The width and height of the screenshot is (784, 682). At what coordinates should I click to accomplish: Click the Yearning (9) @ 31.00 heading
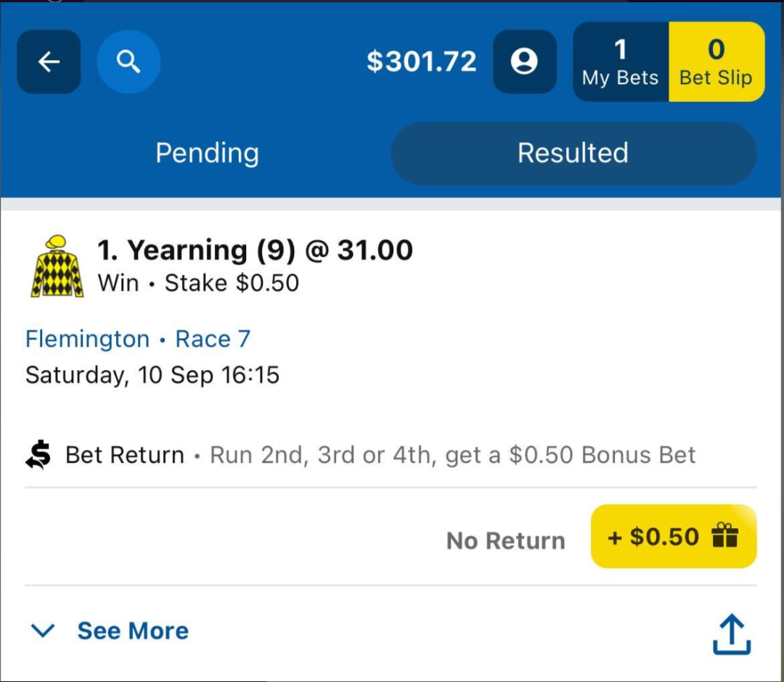(255, 250)
